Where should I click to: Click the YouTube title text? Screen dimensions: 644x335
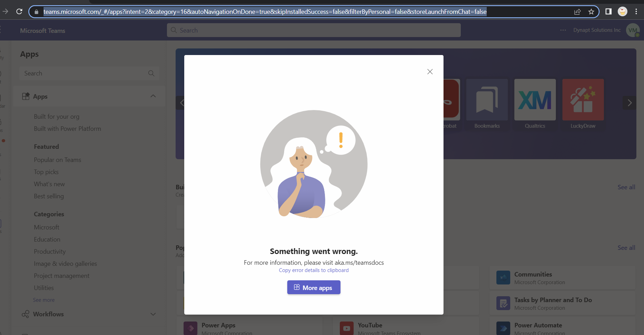(x=370, y=325)
